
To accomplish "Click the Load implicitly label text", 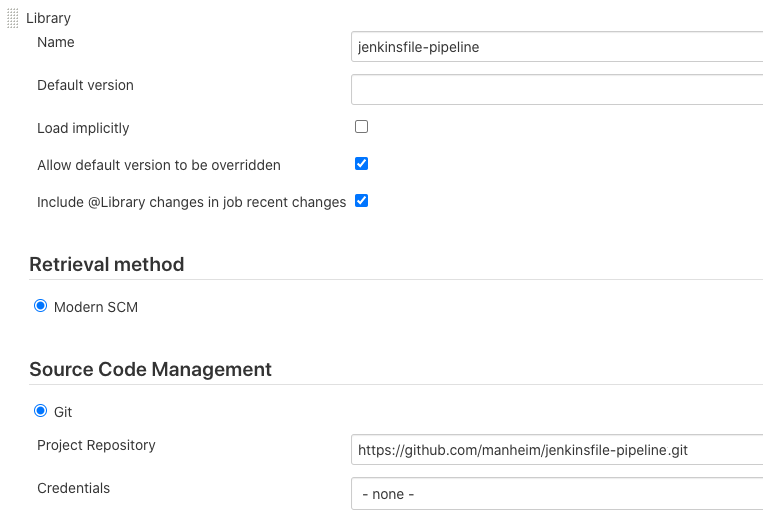I will [83, 128].
